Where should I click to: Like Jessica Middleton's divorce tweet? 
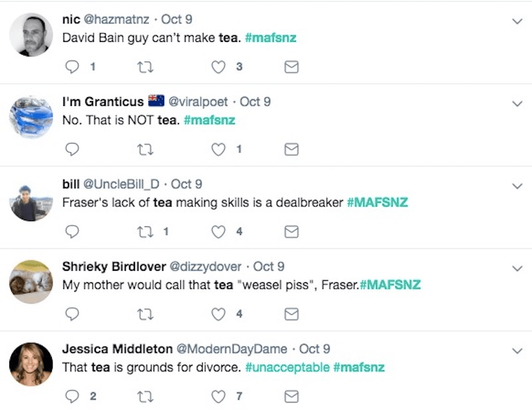coord(218,397)
